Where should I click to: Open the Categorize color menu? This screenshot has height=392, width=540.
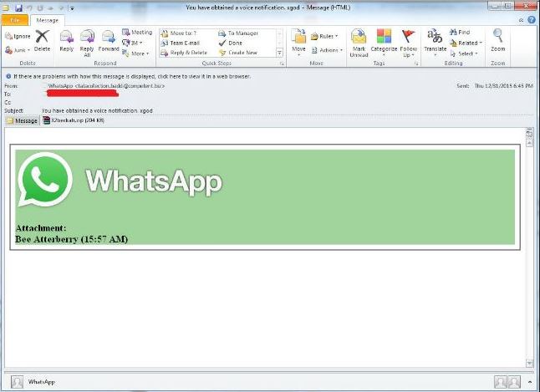click(x=384, y=43)
